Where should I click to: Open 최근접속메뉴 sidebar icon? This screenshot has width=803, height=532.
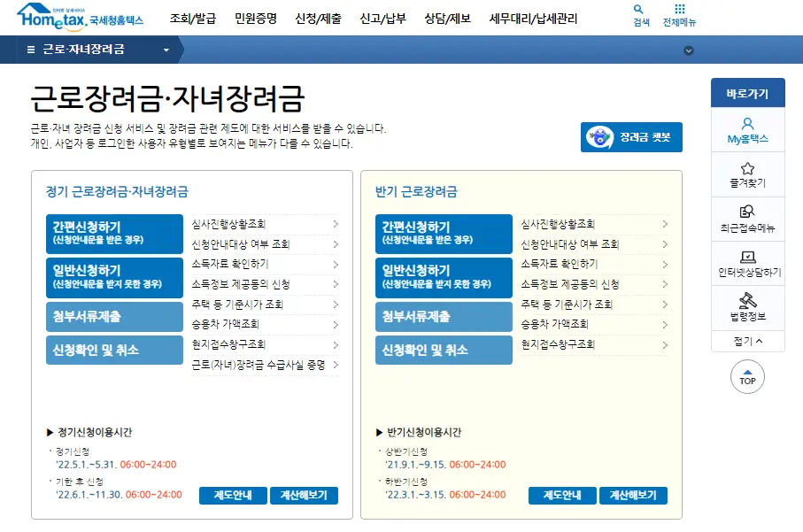(x=747, y=217)
